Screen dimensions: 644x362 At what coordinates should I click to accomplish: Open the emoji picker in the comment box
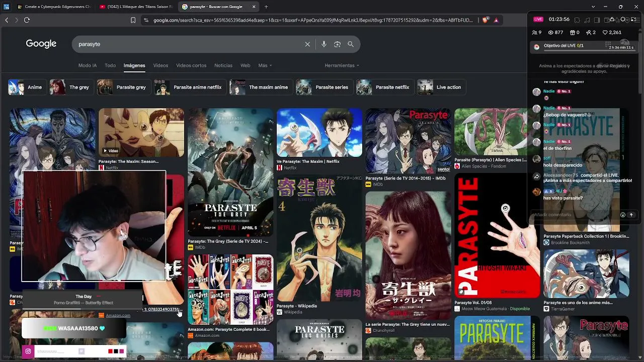tap(622, 215)
